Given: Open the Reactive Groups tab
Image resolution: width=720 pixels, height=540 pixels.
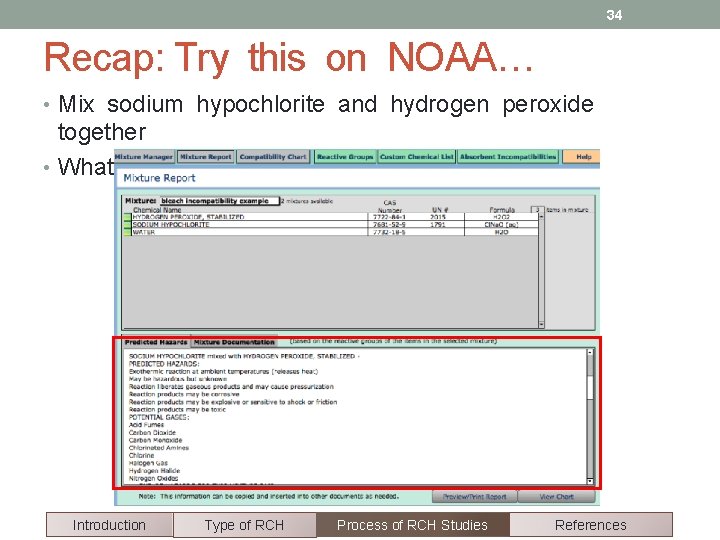Looking at the screenshot, I should point(345,157).
